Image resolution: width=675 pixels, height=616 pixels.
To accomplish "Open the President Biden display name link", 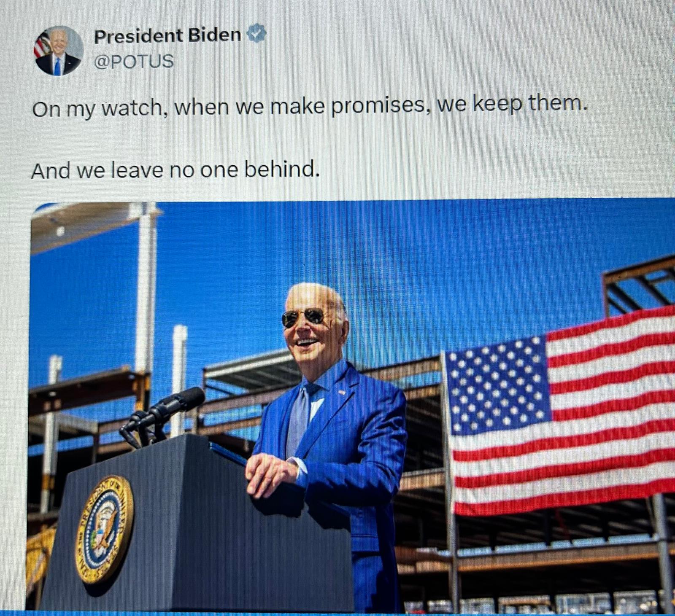I will 167,35.
